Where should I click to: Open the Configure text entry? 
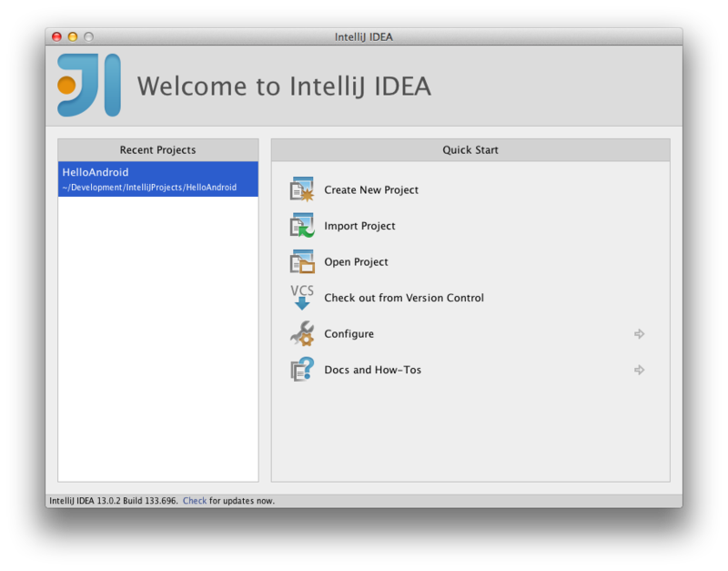click(x=349, y=334)
